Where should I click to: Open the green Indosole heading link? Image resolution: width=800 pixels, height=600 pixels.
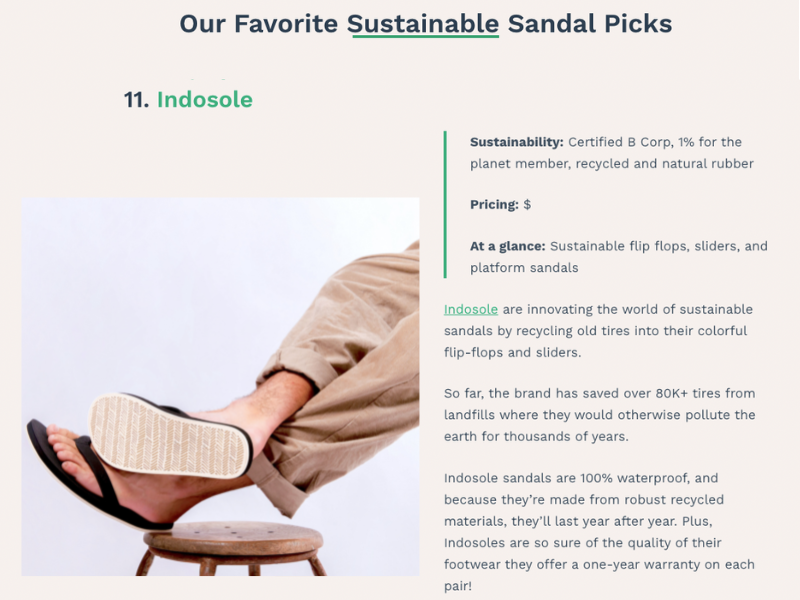tap(205, 99)
